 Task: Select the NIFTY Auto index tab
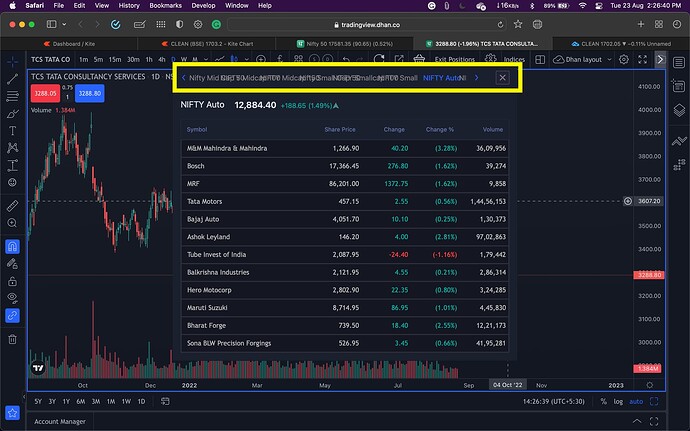coord(441,78)
